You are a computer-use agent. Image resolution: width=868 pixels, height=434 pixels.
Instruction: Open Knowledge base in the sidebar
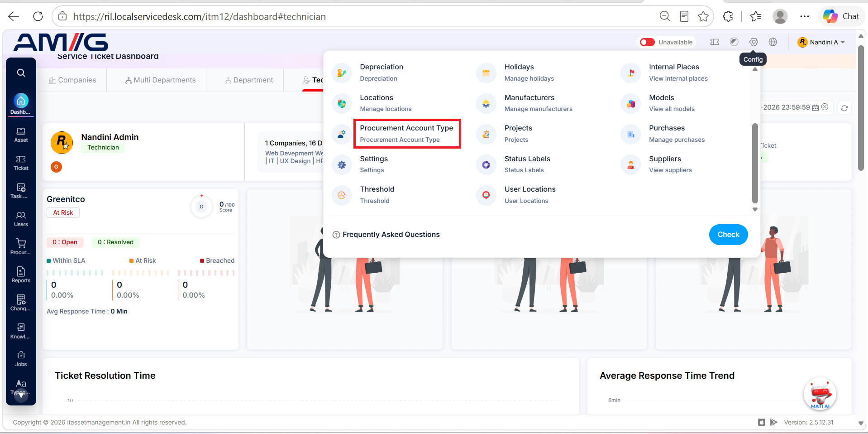(x=21, y=332)
